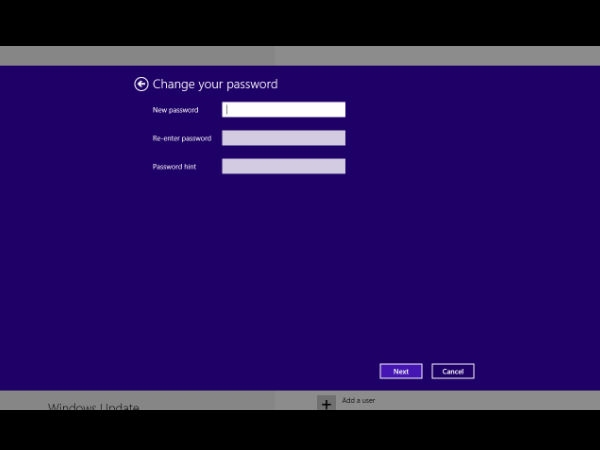Focus the New password field
Screen dimensions: 600x450
tap(284, 109)
